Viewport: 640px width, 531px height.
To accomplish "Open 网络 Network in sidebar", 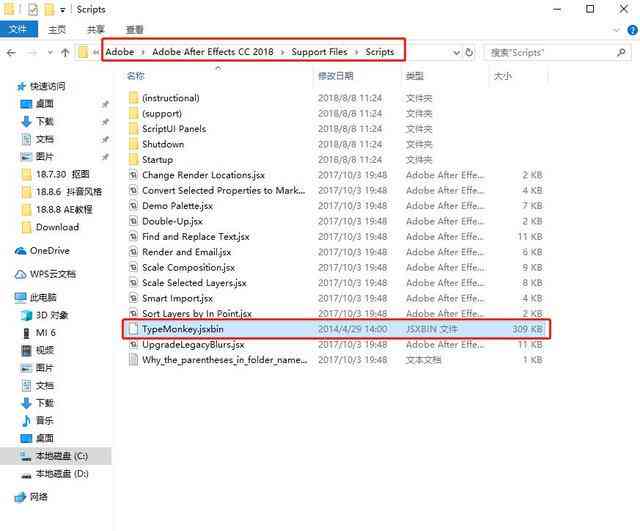I will 38,497.
